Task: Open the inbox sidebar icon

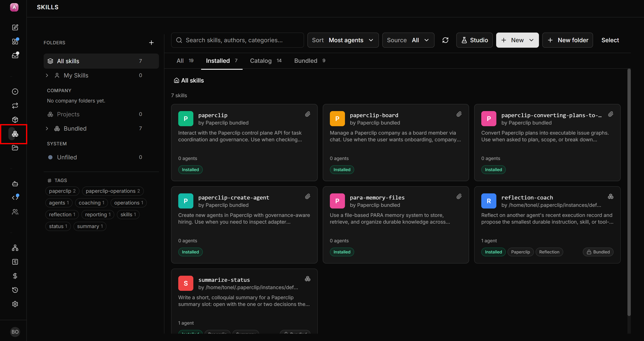Action: (x=15, y=55)
